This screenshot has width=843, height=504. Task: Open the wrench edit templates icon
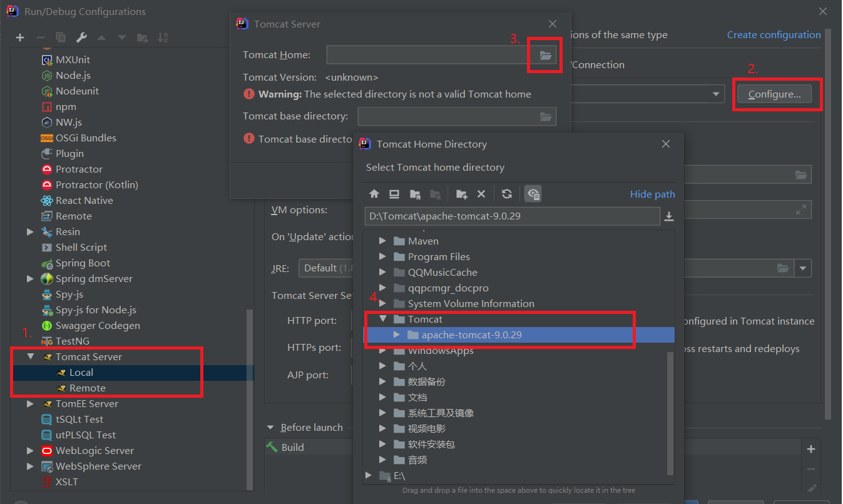[x=81, y=38]
